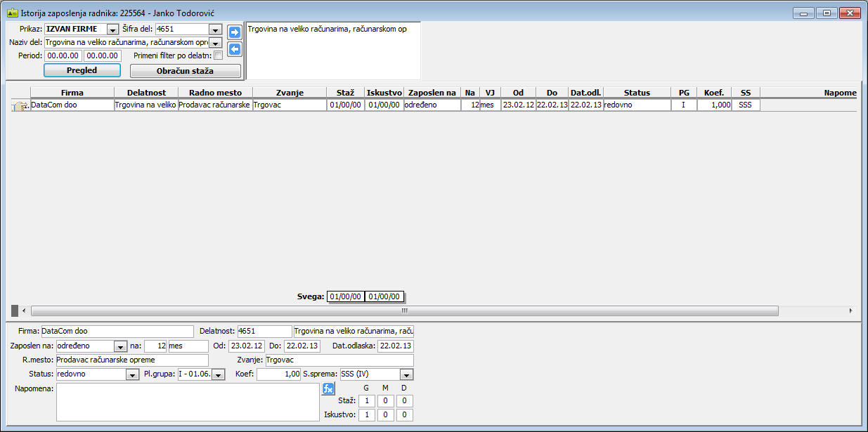
Task: Expand the S.sprema dropdown showing SSS (IV)
Action: pos(407,375)
